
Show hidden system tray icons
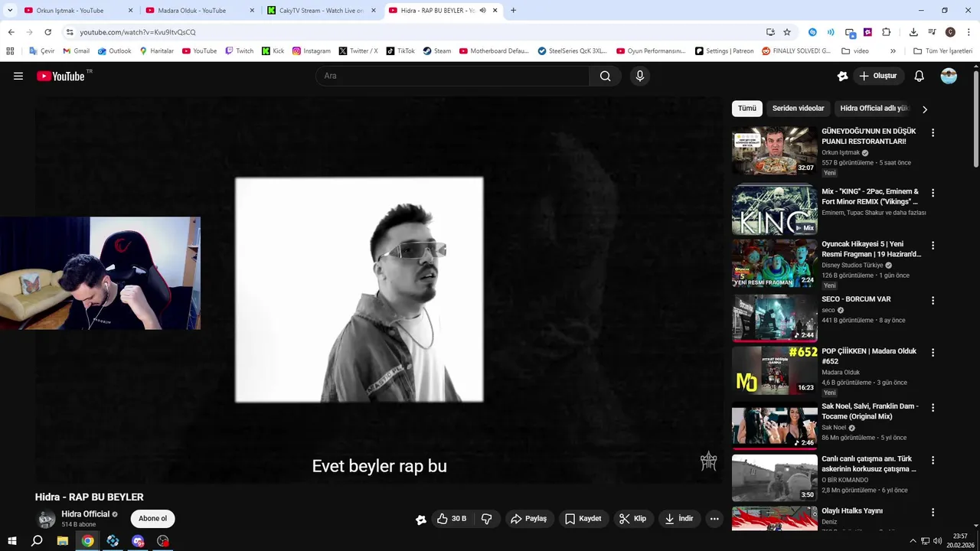tap(914, 541)
